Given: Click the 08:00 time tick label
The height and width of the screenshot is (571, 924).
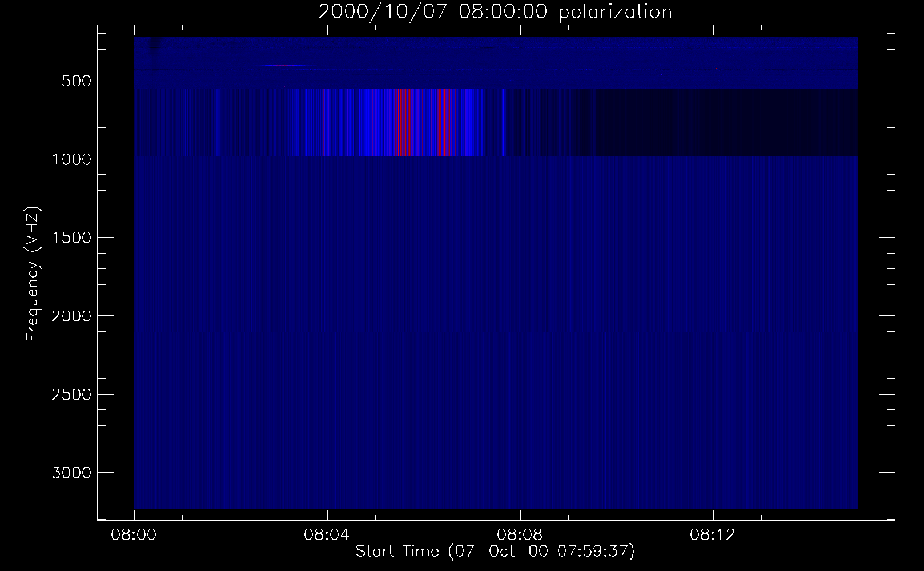Looking at the screenshot, I should click(134, 536).
